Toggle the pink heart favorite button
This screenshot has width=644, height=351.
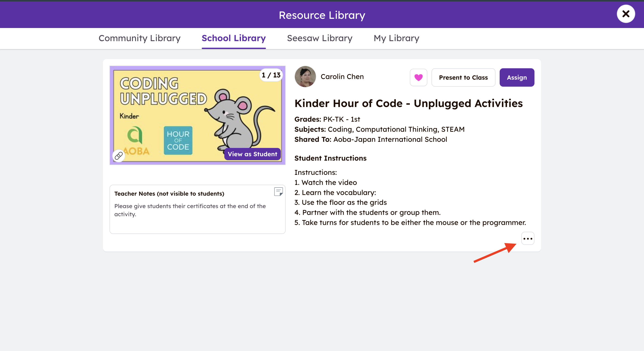click(x=419, y=77)
